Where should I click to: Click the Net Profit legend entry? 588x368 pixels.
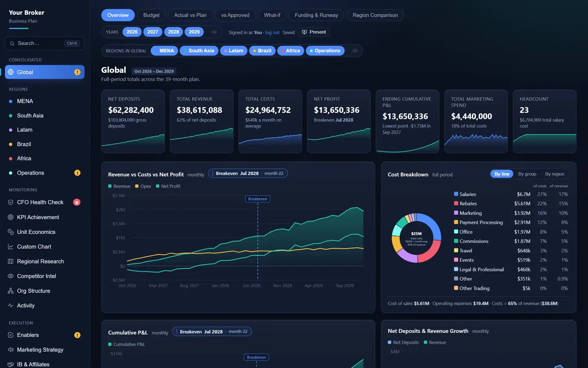click(x=168, y=186)
